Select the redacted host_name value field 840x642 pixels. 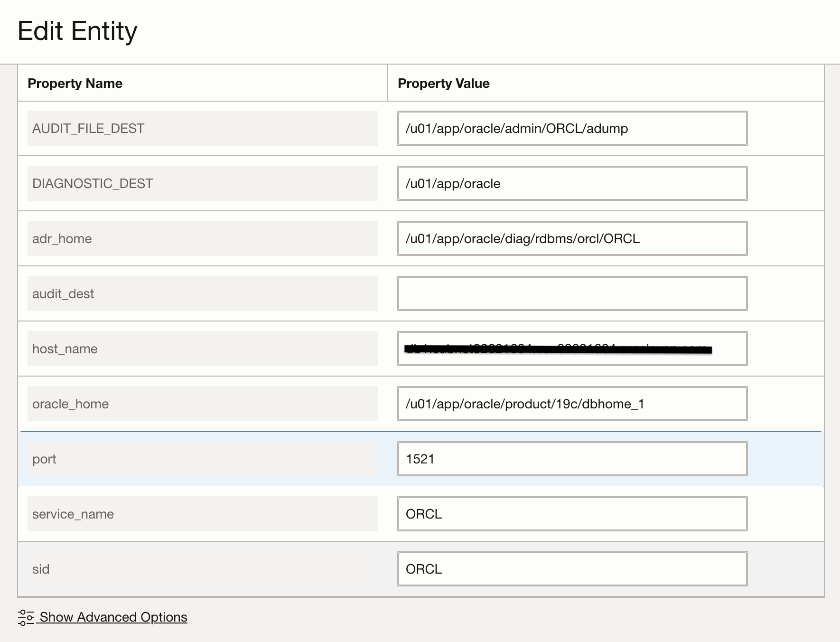coord(572,349)
